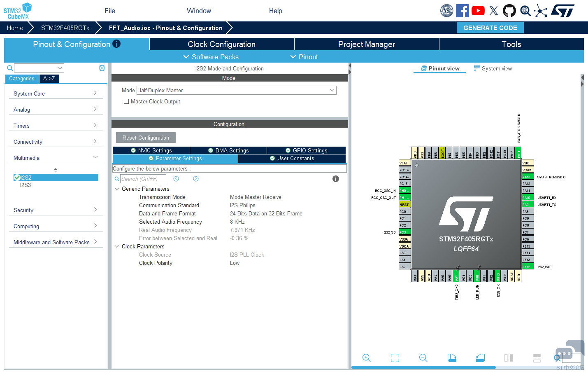Expand the Timers category

(56, 126)
